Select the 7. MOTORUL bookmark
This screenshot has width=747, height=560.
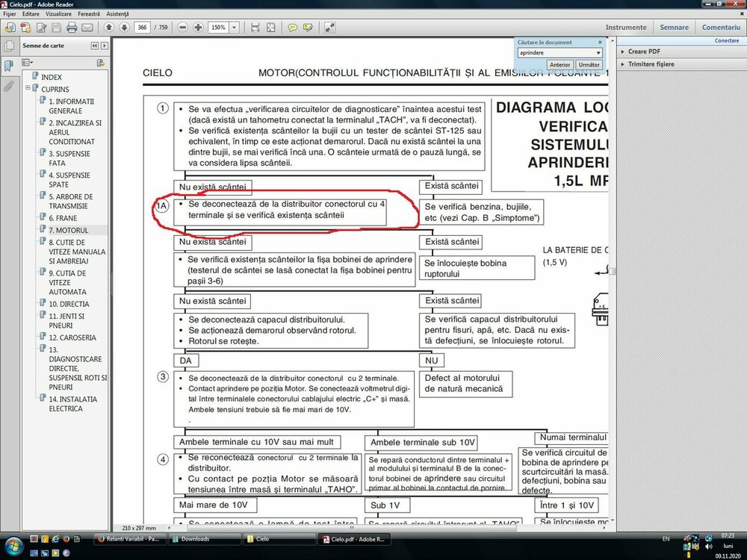click(68, 230)
